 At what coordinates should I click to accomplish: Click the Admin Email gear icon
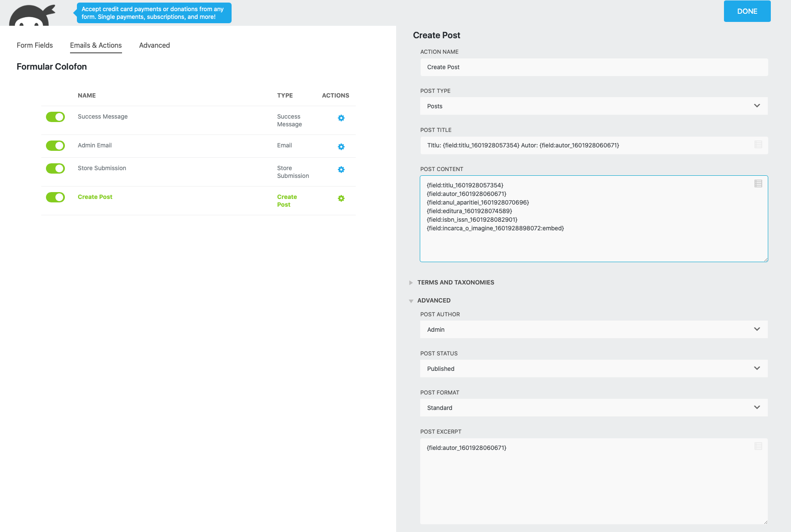[341, 147]
